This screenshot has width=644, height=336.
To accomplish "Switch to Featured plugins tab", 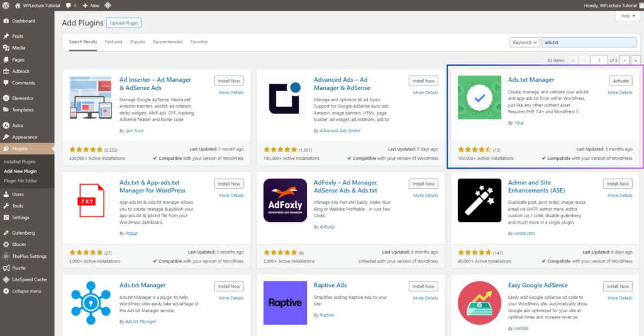I will tap(113, 42).
